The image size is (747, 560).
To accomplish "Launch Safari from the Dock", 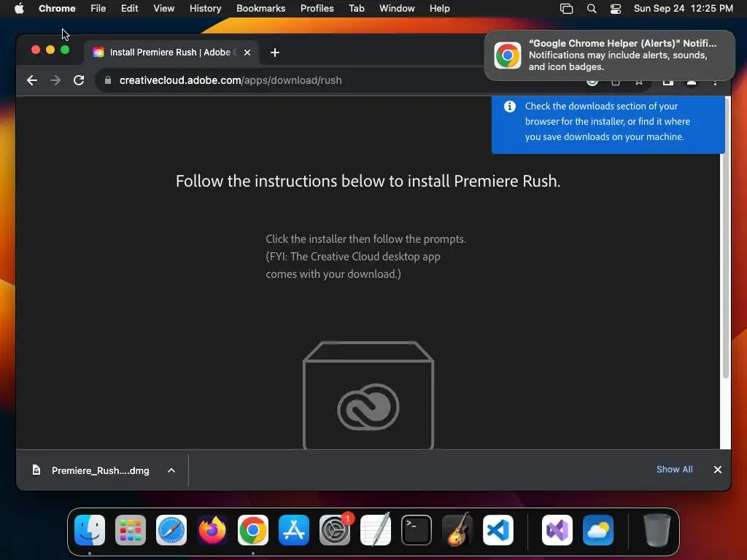I will point(171,530).
